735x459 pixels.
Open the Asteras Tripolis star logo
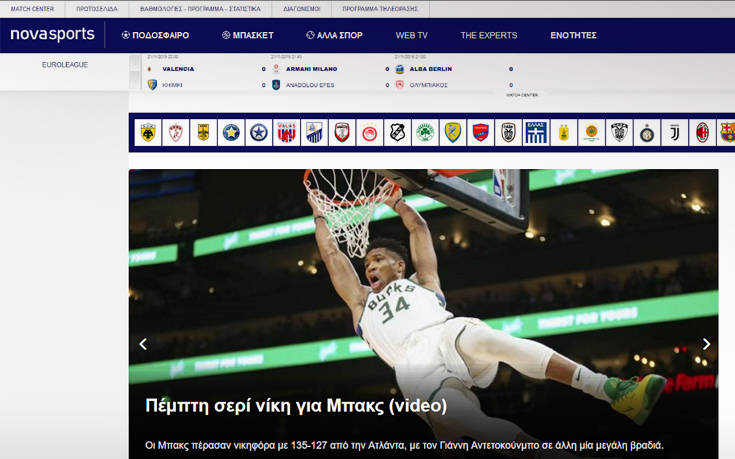tap(231, 133)
